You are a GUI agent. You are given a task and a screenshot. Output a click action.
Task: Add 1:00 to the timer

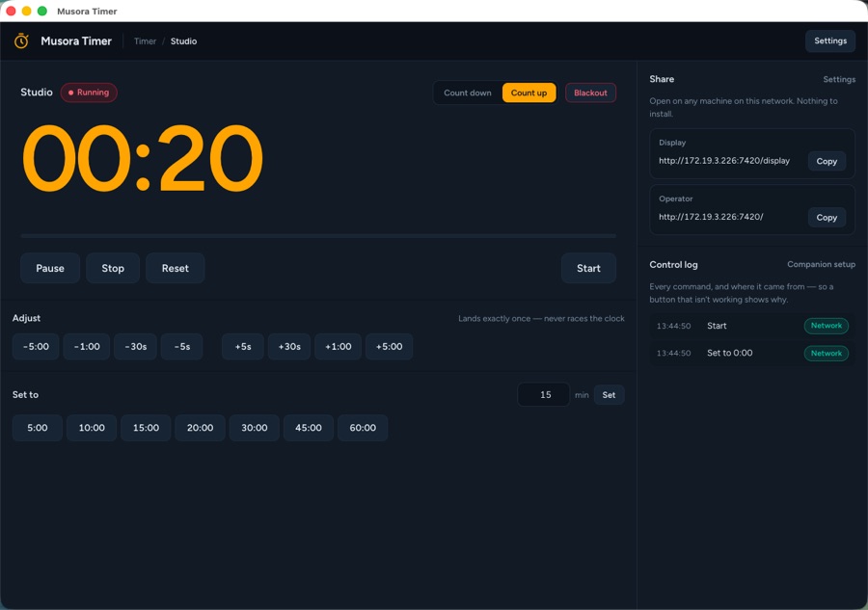coord(339,347)
